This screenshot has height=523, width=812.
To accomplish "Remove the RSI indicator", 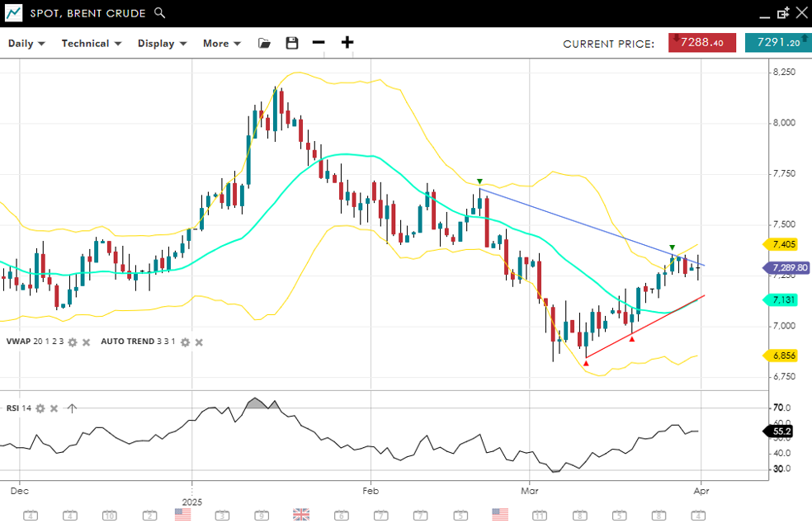I will pos(54,408).
